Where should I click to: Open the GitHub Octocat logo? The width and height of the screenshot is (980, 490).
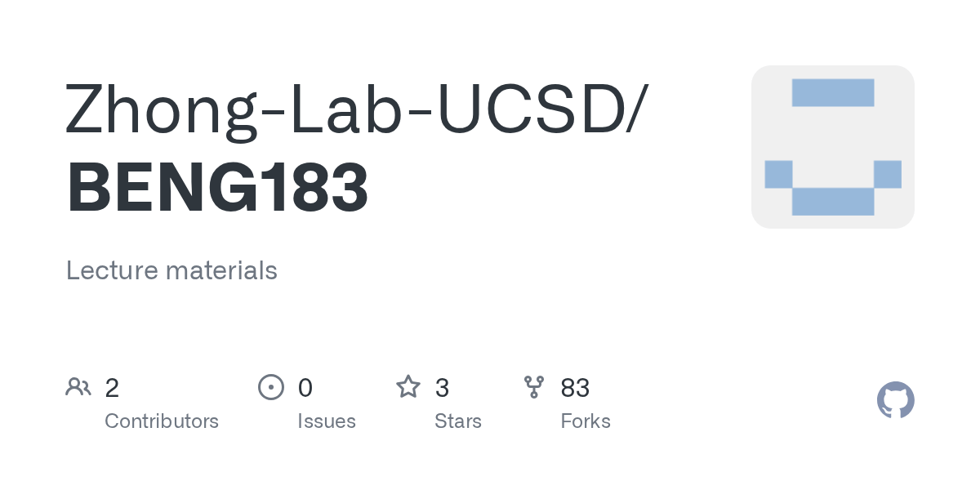point(896,400)
